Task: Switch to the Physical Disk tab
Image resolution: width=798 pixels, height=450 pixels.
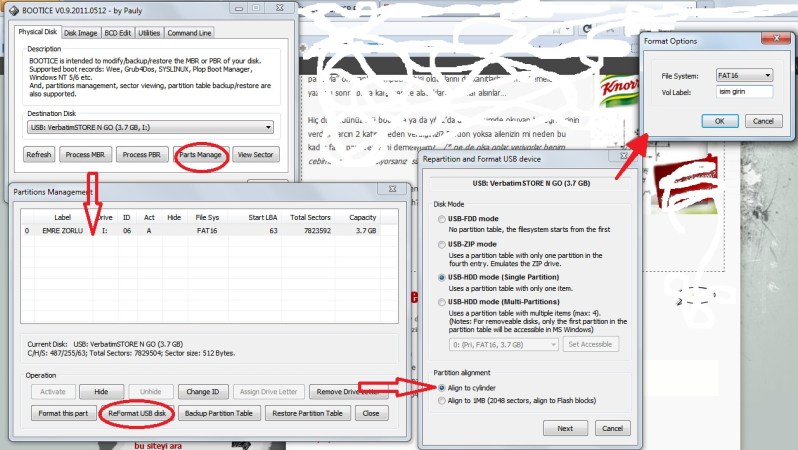Action: [x=37, y=32]
